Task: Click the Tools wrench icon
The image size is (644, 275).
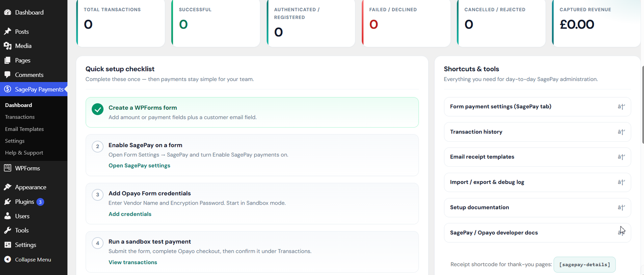Action: (x=8, y=230)
